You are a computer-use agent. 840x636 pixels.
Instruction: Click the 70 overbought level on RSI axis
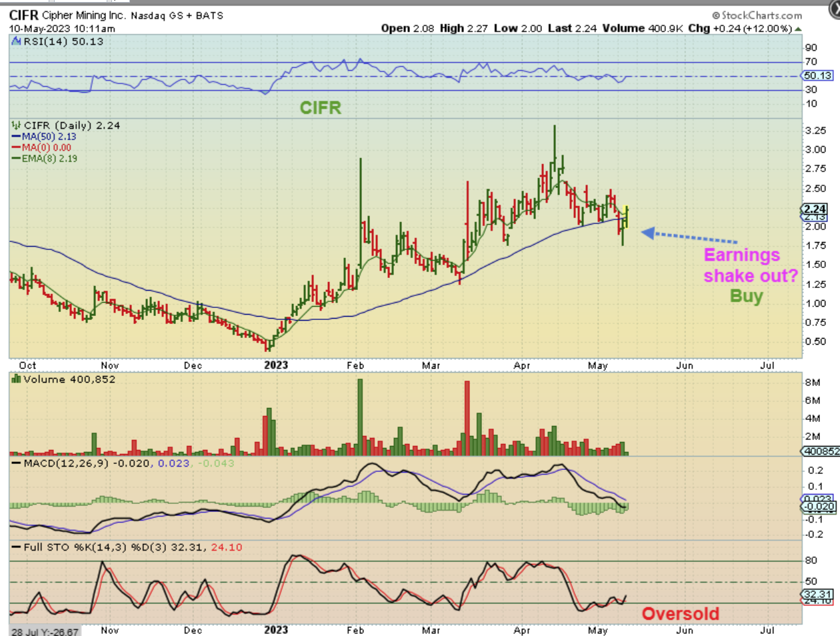point(811,62)
